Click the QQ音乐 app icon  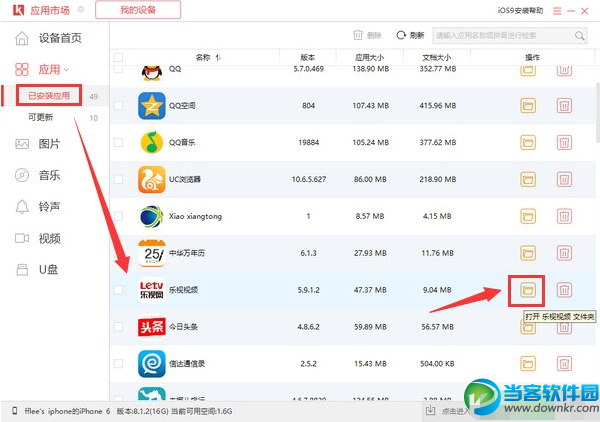click(x=152, y=142)
